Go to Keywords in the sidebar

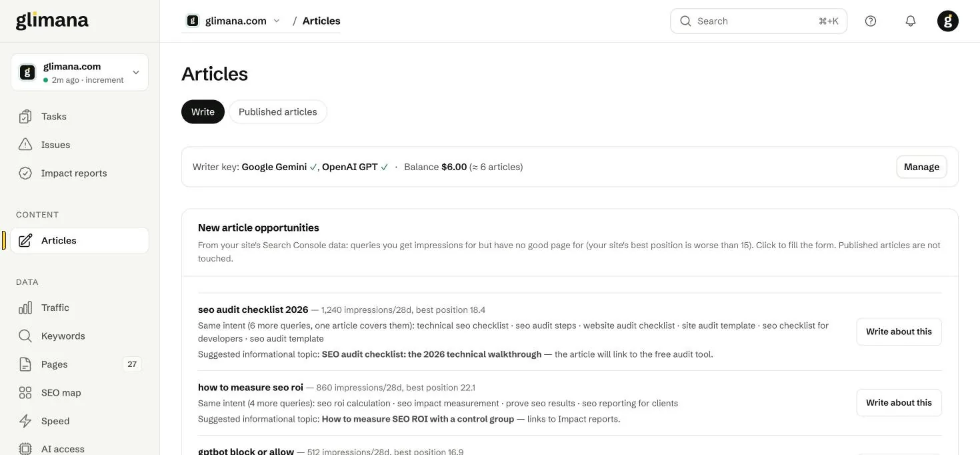[79, 336]
